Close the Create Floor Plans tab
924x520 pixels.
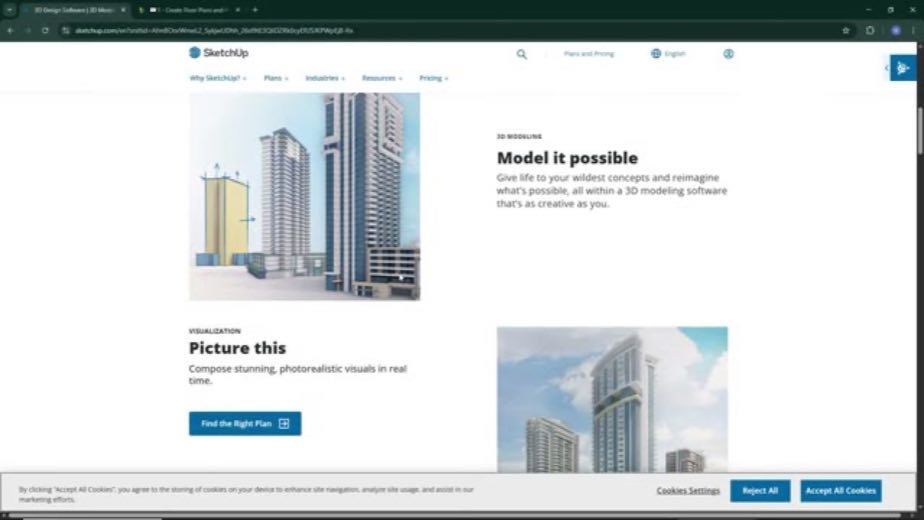[x=237, y=10]
